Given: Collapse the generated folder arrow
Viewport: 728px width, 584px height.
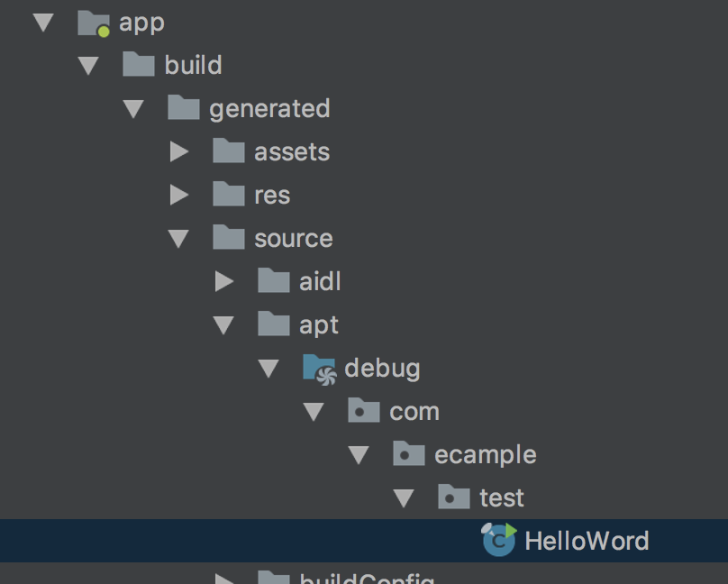Looking at the screenshot, I should click(x=133, y=109).
